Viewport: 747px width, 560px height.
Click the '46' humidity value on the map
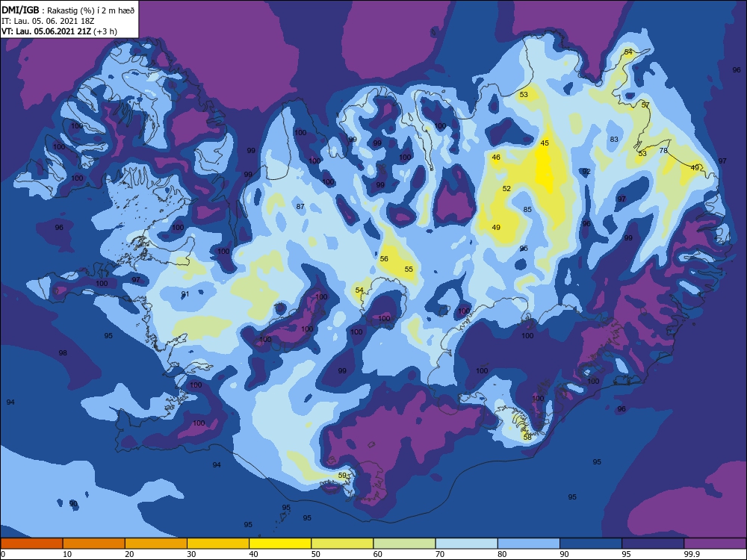click(x=496, y=157)
